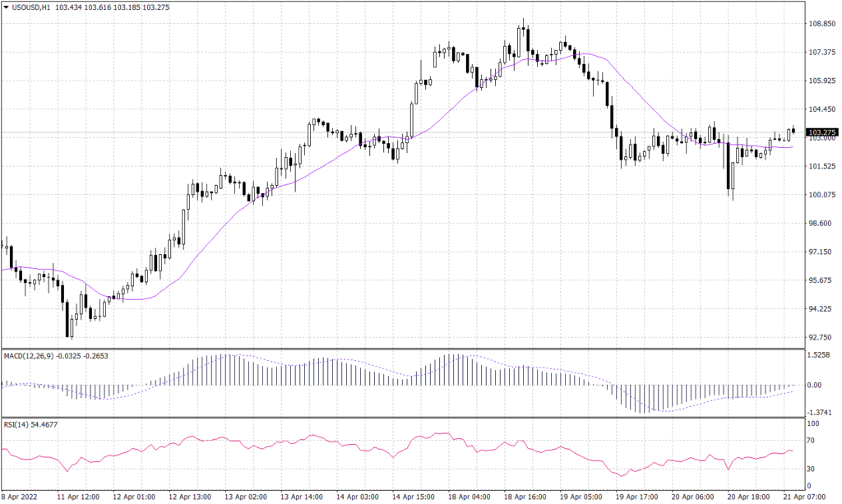Open the chart context via price axis
The image size is (842, 504).
[x=822, y=206]
